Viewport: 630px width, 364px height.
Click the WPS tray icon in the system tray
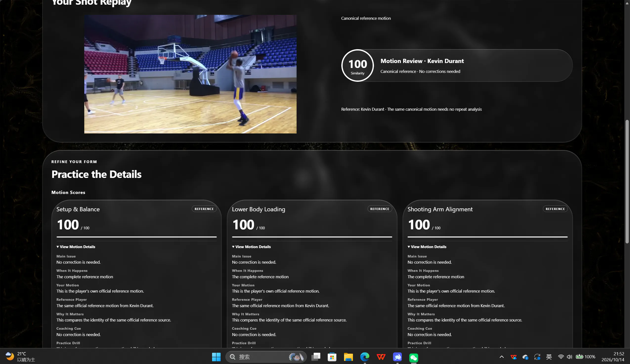click(514, 357)
